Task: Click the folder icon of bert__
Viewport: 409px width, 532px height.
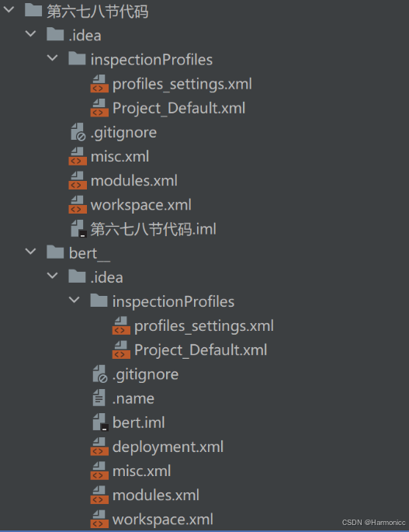Action: tap(55, 252)
